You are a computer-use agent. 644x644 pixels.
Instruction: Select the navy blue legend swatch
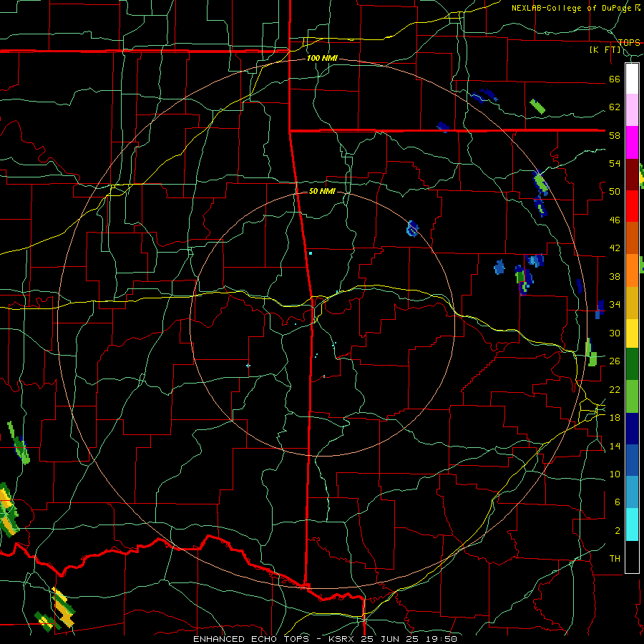[632, 429]
